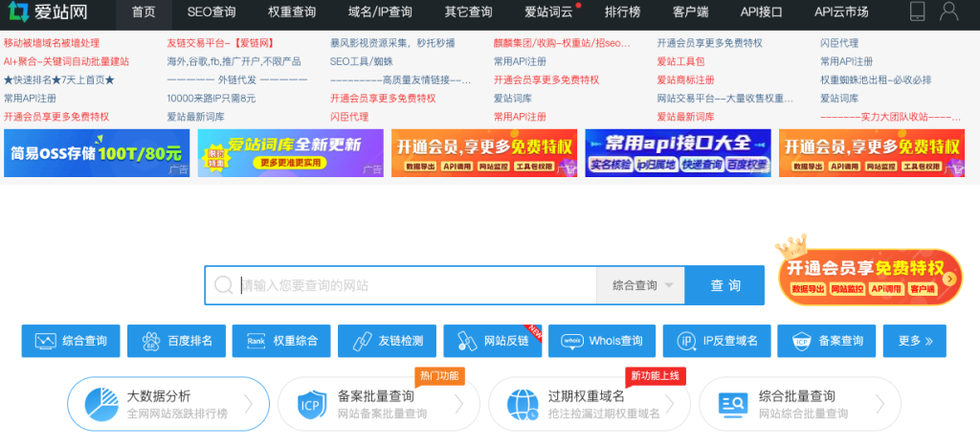Click the 备案查询 ICP shield icon
The width and height of the screenshot is (980, 448).
802,341
